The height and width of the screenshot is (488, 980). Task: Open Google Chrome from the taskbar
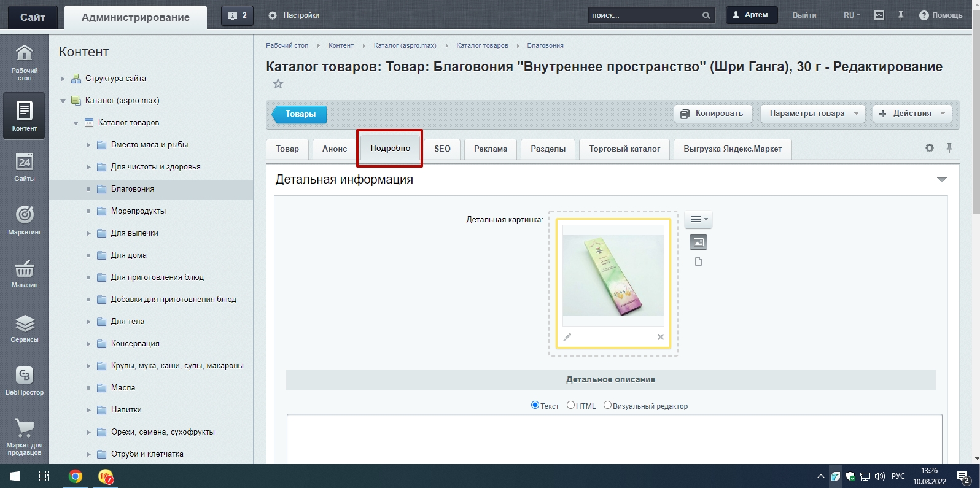coord(76,476)
